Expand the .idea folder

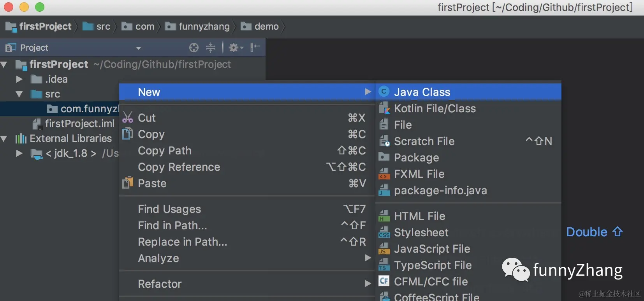tap(19, 79)
